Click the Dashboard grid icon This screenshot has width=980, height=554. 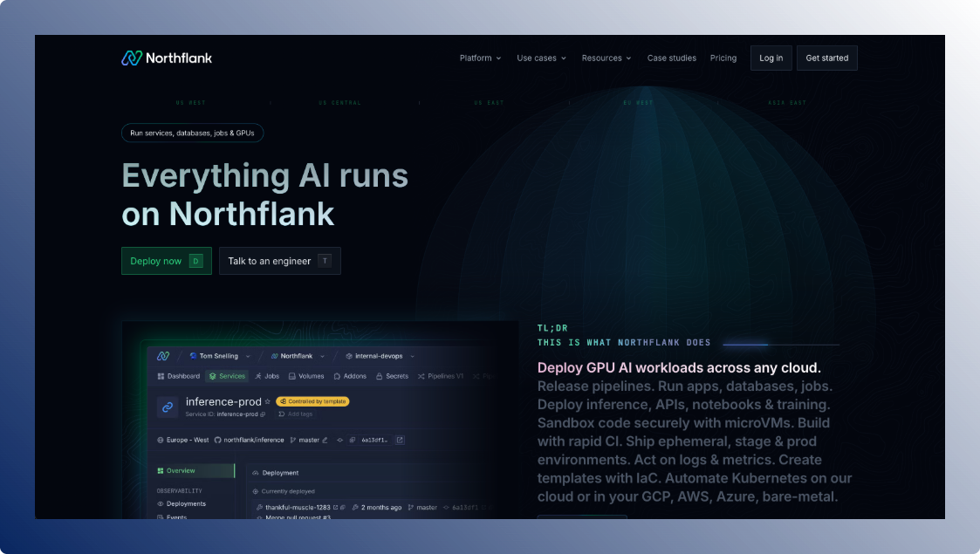click(x=161, y=376)
